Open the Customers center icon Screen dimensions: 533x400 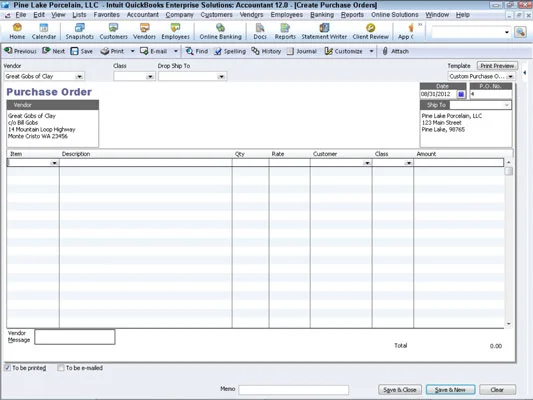pyautogui.click(x=114, y=31)
